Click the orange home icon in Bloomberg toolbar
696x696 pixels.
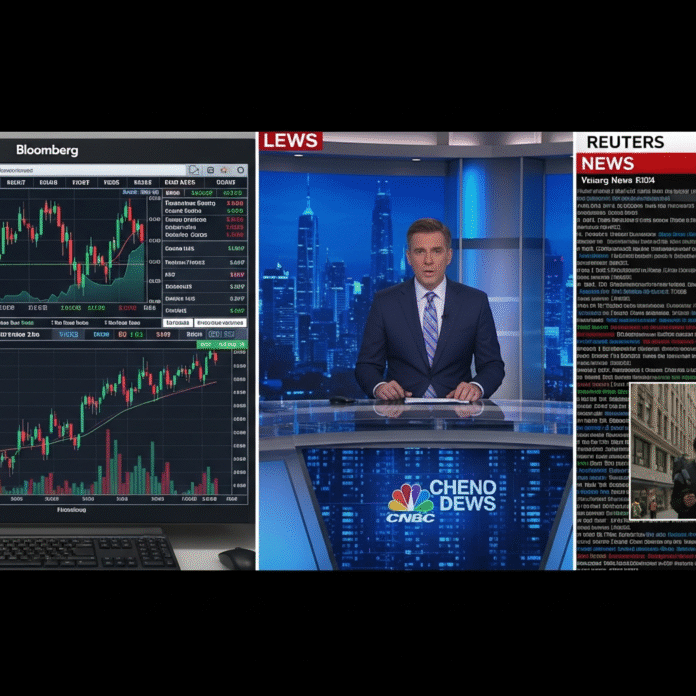coord(225,170)
